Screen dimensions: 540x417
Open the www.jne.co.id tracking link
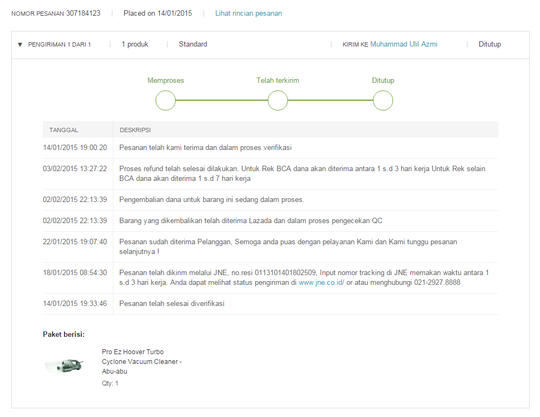pyautogui.click(x=321, y=283)
